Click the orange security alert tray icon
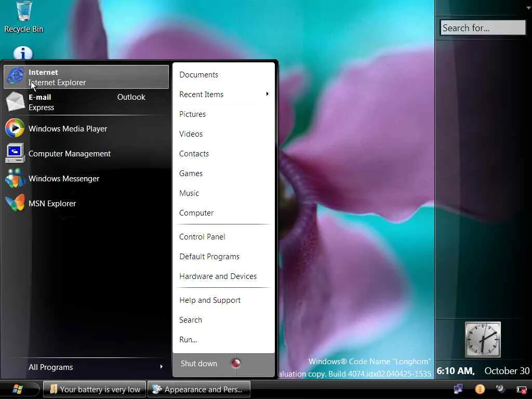The height and width of the screenshot is (399, 532). coord(480,389)
